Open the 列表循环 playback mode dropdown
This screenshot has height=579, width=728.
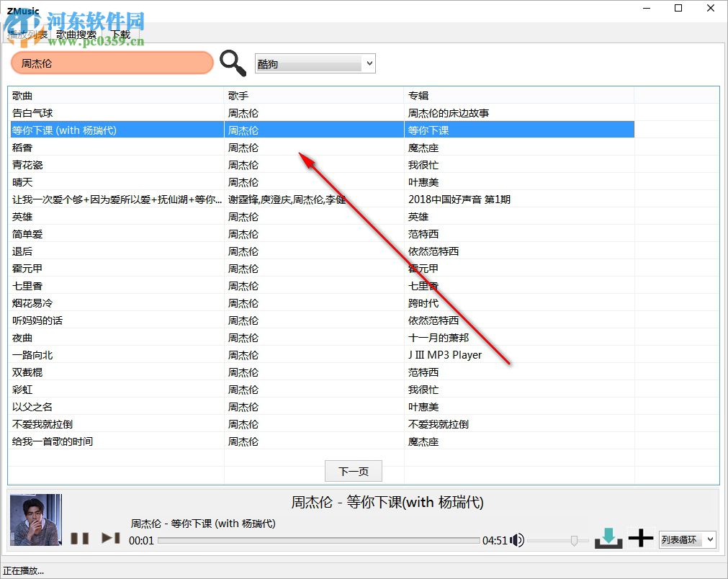[686, 539]
